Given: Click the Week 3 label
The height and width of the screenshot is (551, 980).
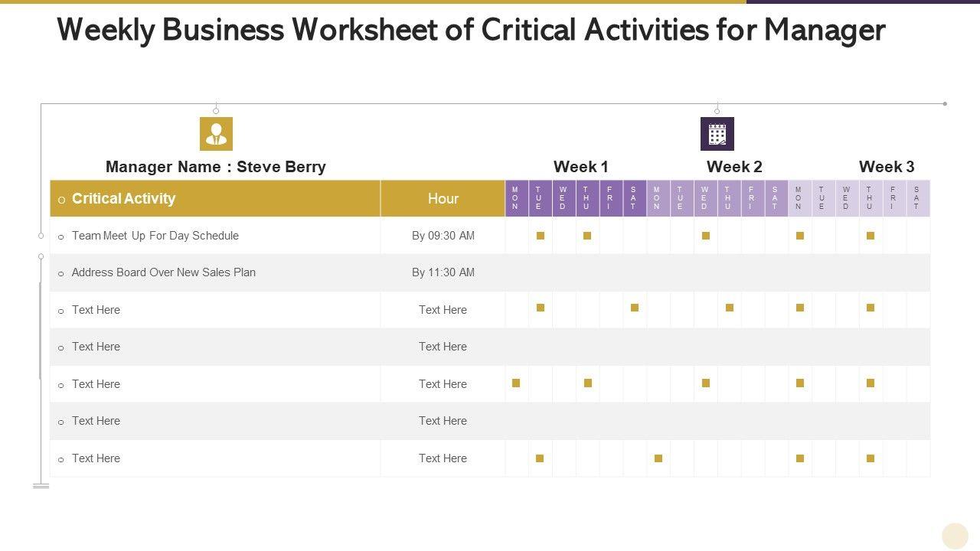Looking at the screenshot, I should (886, 167).
